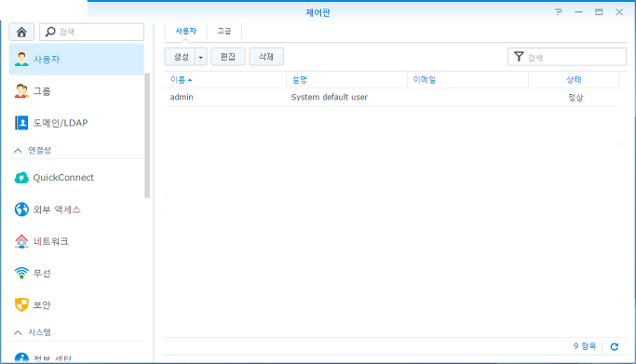Screen dimensions: 636x364
Task: Click the sidebar vertical scrollbar
Action: [x=147, y=136]
